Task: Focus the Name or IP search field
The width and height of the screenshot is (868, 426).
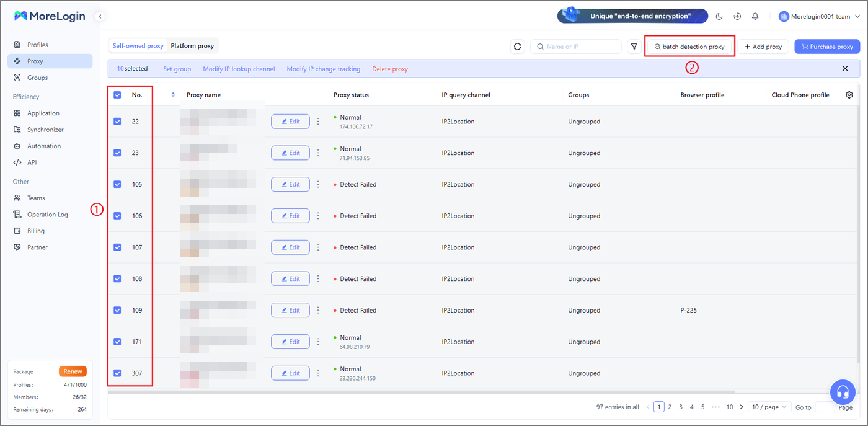Action: point(576,47)
